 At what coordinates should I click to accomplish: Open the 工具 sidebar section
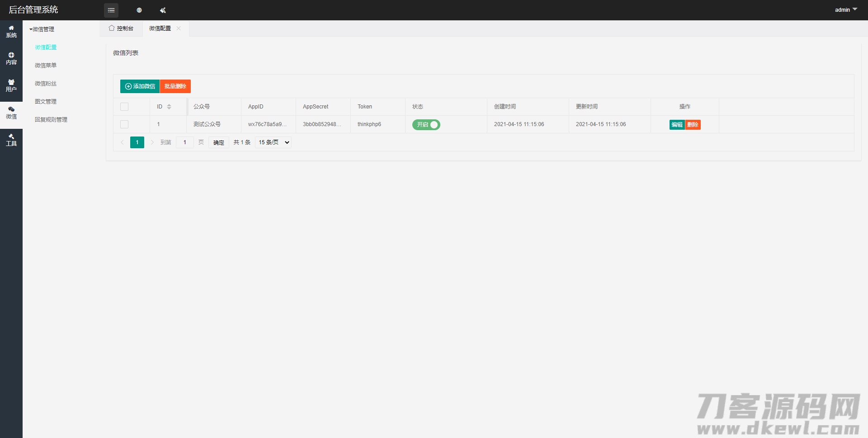tap(11, 140)
